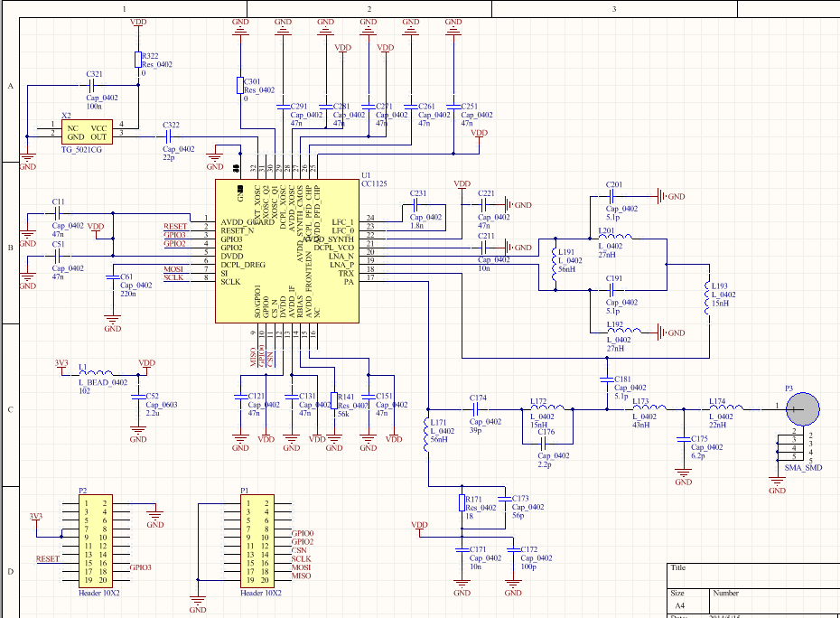Image resolution: width=840 pixels, height=618 pixels.
Task: Click the 'GPIO0' net label beside header P1
Action: coord(303,533)
